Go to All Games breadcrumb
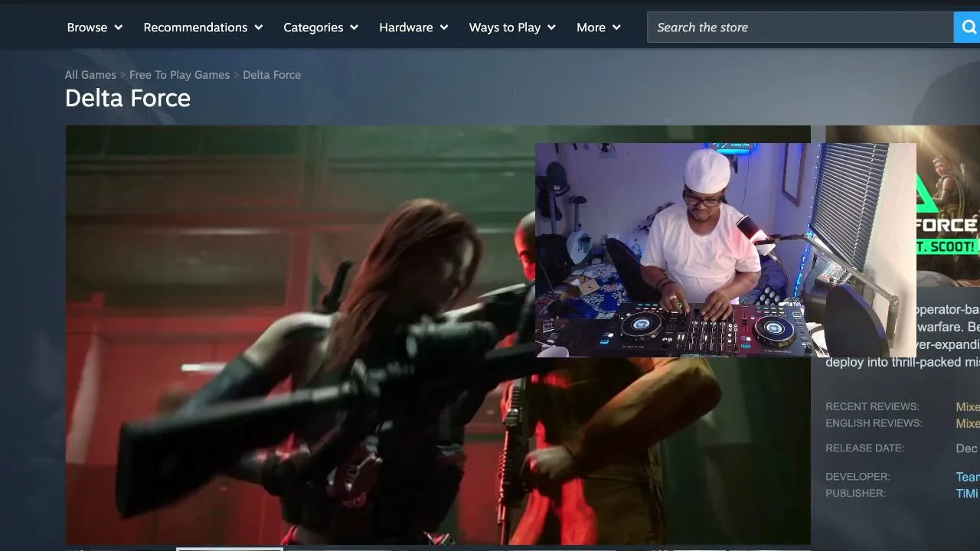Screen dimensions: 980x551 pyautogui.click(x=90, y=75)
